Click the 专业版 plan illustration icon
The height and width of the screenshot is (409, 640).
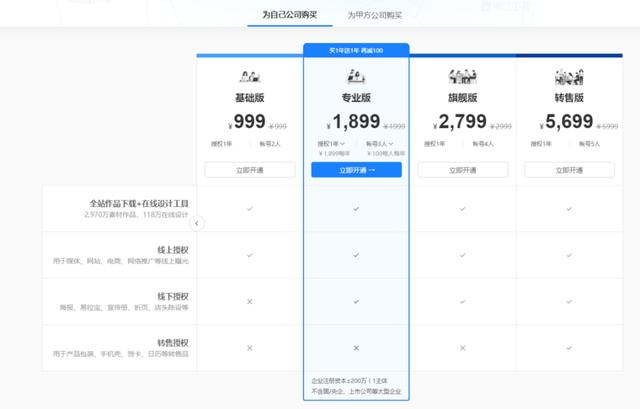click(356, 77)
